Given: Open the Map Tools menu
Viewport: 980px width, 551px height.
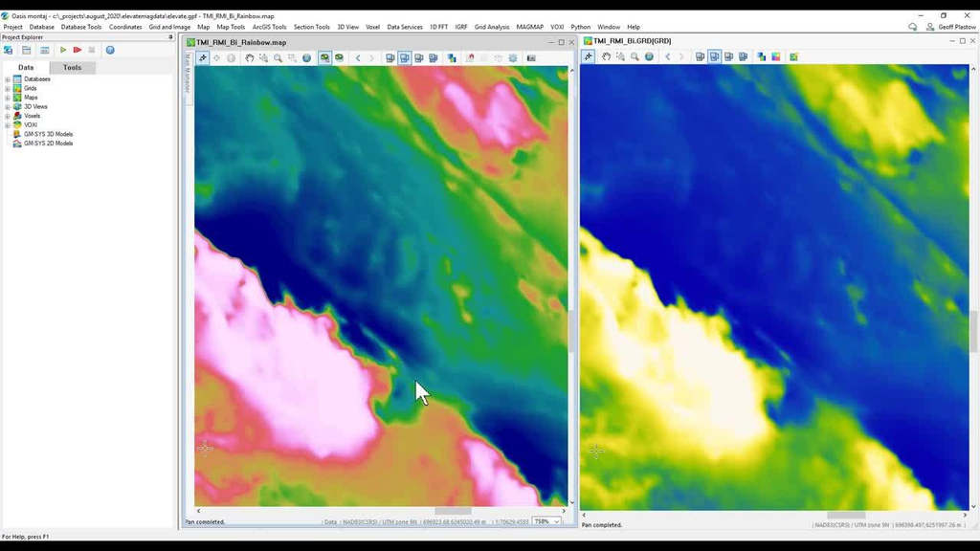Looking at the screenshot, I should 231,27.
